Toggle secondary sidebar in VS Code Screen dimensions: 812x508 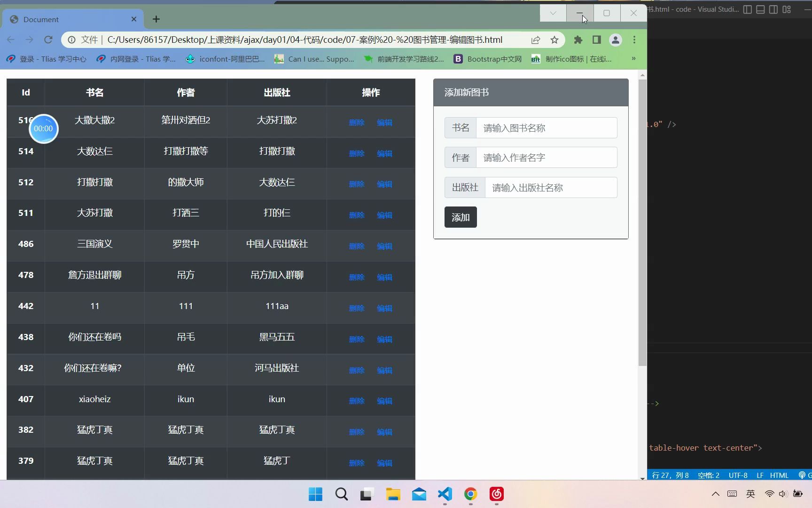tap(773, 9)
